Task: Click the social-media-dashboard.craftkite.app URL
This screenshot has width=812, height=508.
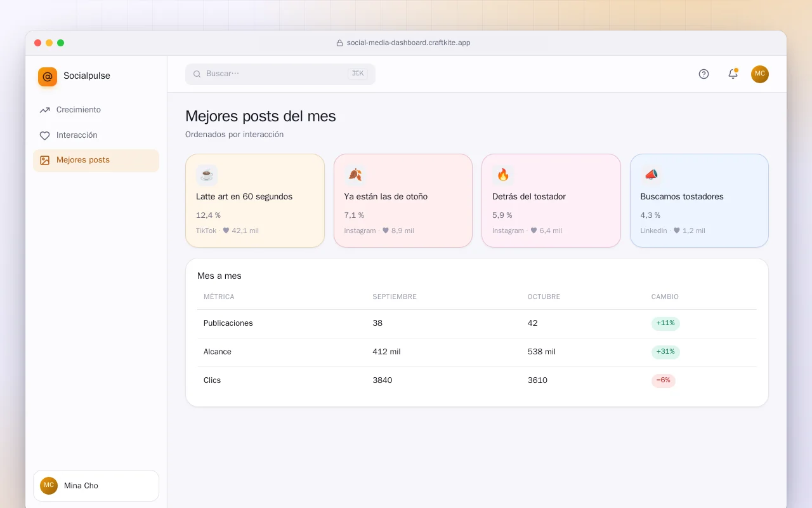Action: coord(409,43)
